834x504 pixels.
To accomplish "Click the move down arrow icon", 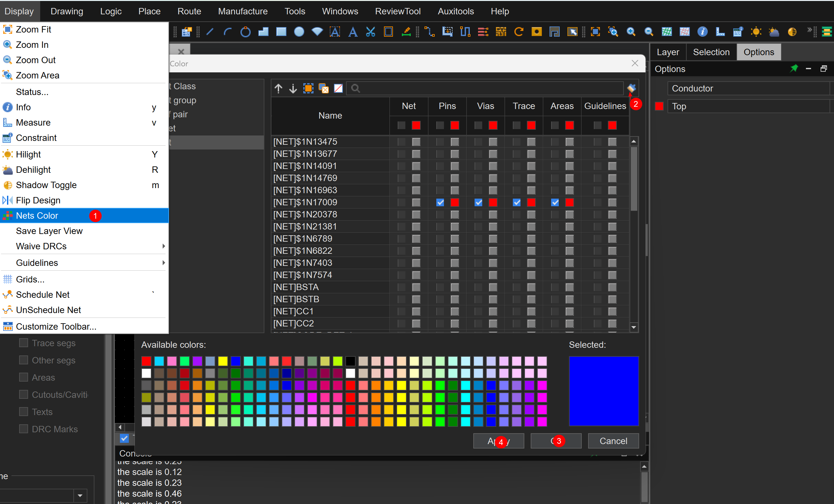I will pyautogui.click(x=293, y=89).
